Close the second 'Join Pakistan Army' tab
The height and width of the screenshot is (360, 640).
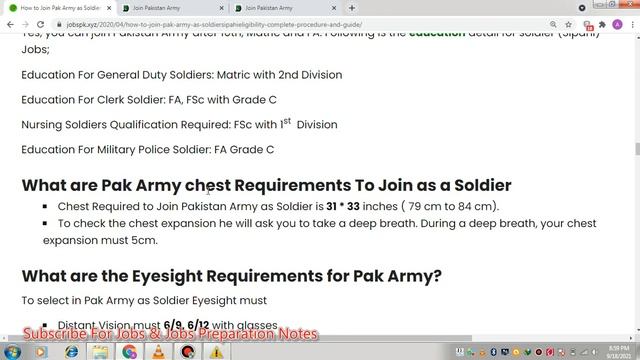pyautogui.click(x=222, y=8)
